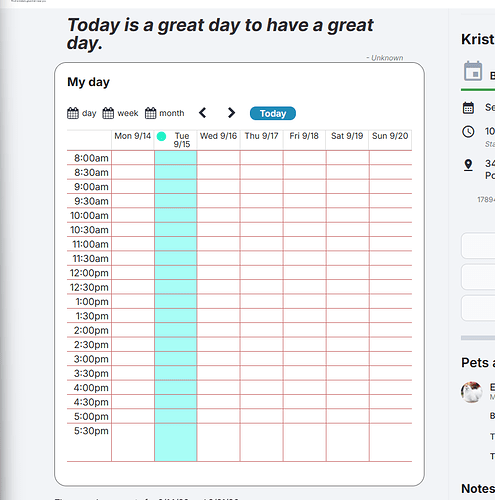
Task: Open the pet avatar thumbnail
Action: 472,392
